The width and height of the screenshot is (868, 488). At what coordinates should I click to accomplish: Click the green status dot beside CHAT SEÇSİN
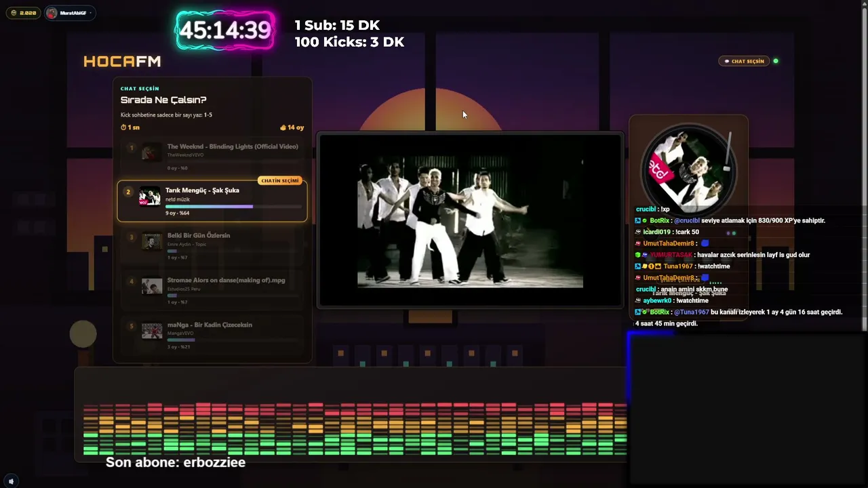tap(776, 61)
